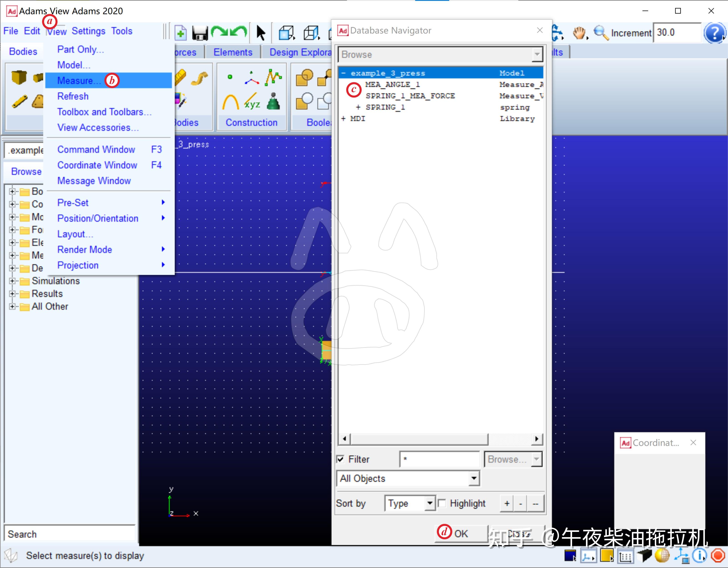Image resolution: width=728 pixels, height=568 pixels.
Task: Click the help question mark icon
Action: tap(714, 33)
